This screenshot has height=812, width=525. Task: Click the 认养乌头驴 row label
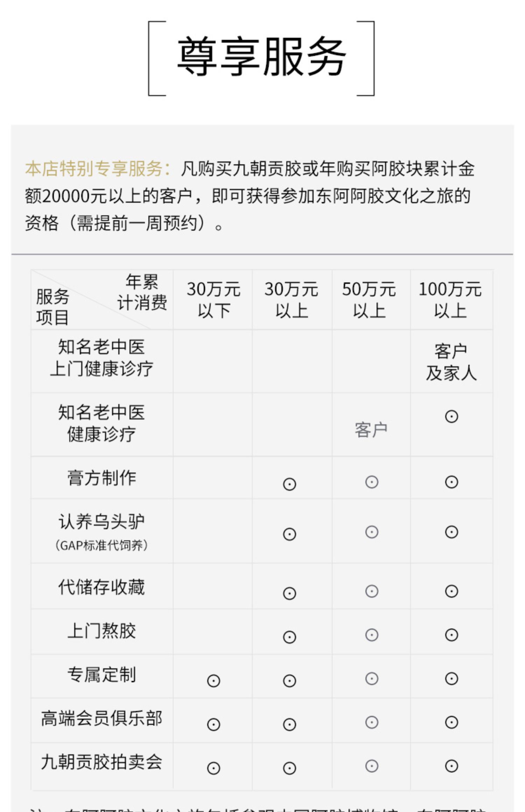pyautogui.click(x=101, y=521)
